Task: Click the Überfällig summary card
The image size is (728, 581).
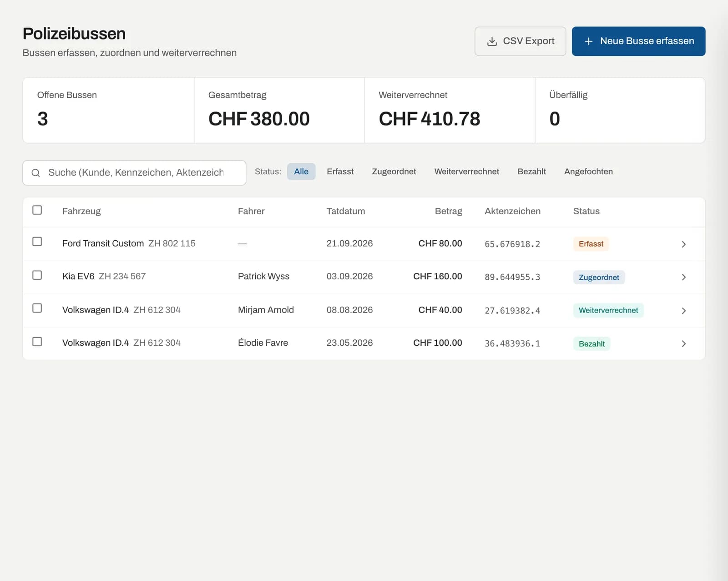Action: [x=620, y=110]
